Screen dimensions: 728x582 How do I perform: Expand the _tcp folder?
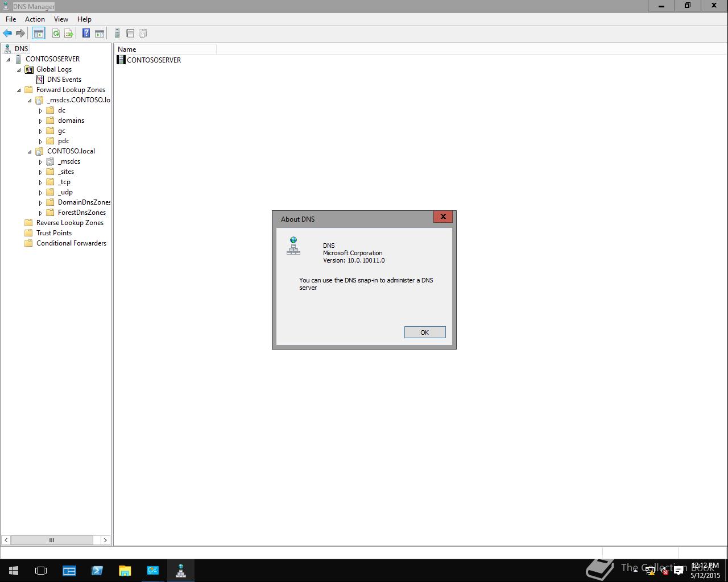tap(40, 182)
